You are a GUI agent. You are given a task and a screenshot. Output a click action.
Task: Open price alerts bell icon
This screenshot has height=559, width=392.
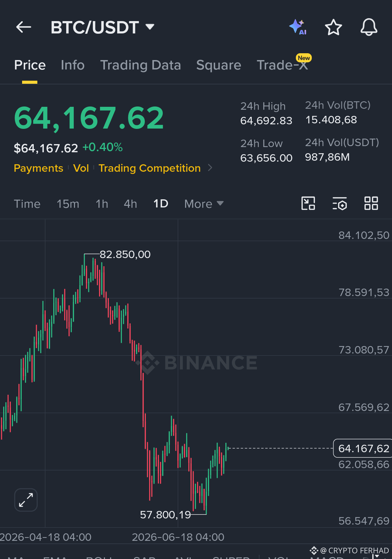click(x=369, y=27)
